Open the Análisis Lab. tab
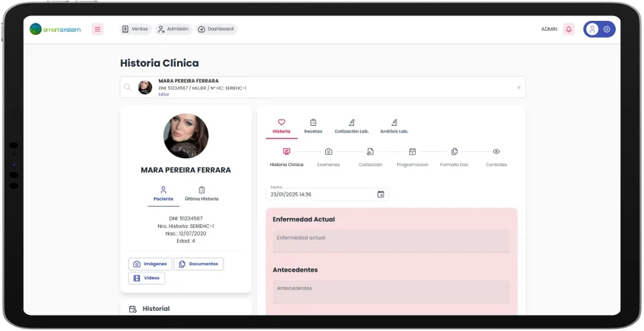644x331 pixels. 394,126
